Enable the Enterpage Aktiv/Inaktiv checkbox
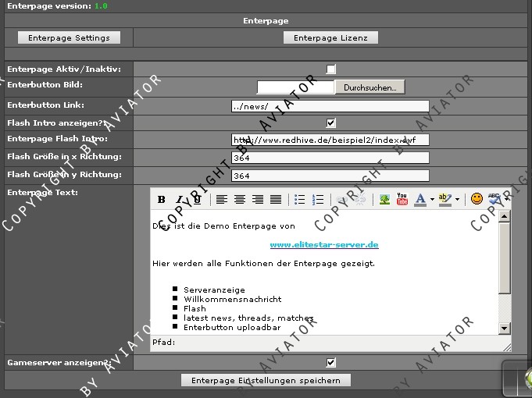 (x=330, y=69)
